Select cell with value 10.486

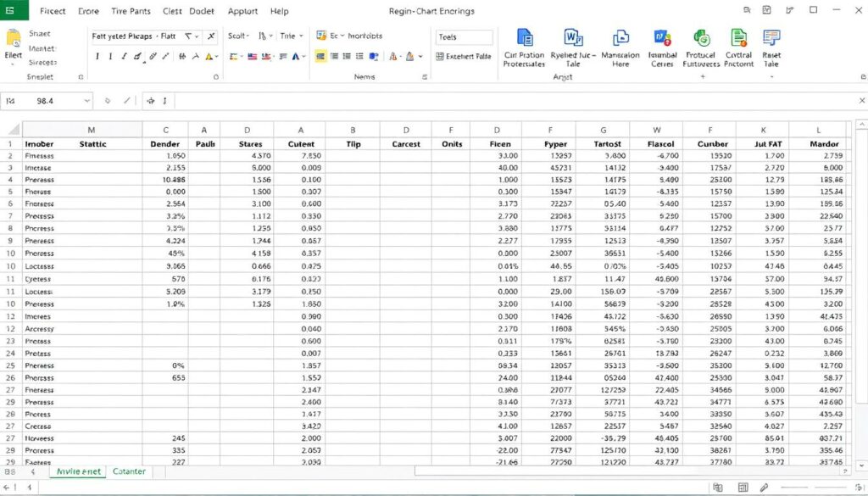(x=165, y=180)
